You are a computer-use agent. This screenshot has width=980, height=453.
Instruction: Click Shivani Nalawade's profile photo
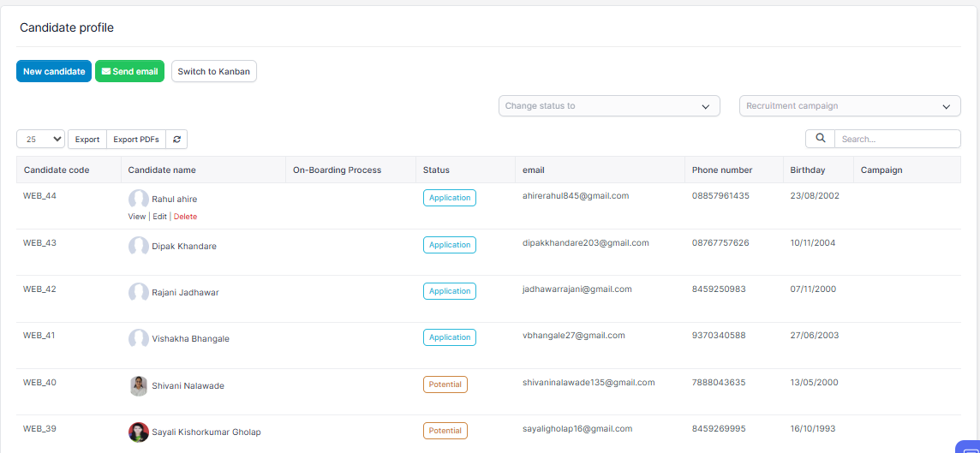(x=138, y=386)
